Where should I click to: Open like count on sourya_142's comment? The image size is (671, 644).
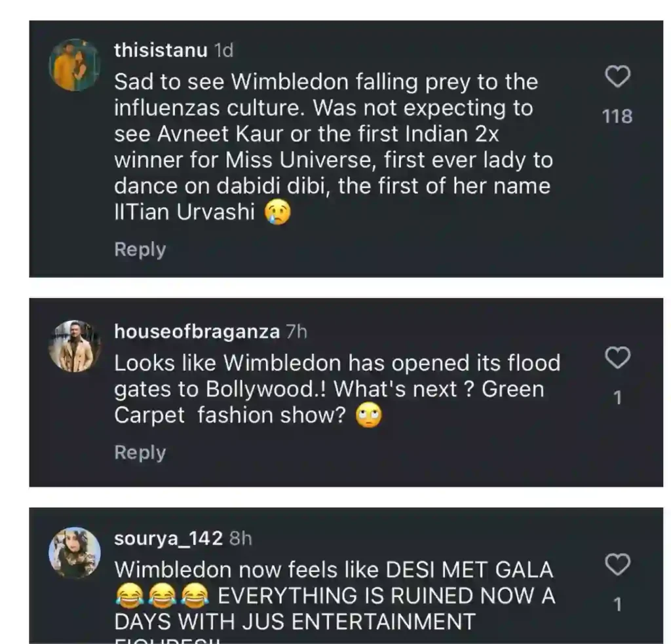click(617, 604)
